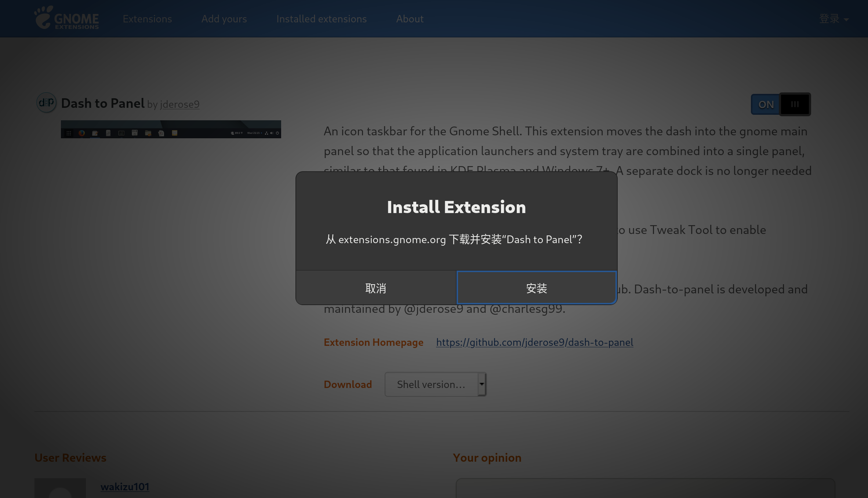Open author jderose9 profile link
Screen dimensions: 868x498
(180, 105)
